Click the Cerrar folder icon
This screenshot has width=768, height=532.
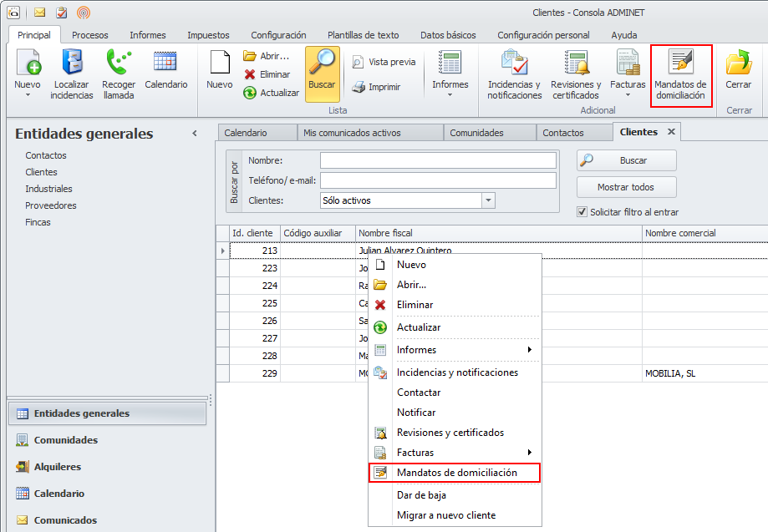tap(738, 65)
